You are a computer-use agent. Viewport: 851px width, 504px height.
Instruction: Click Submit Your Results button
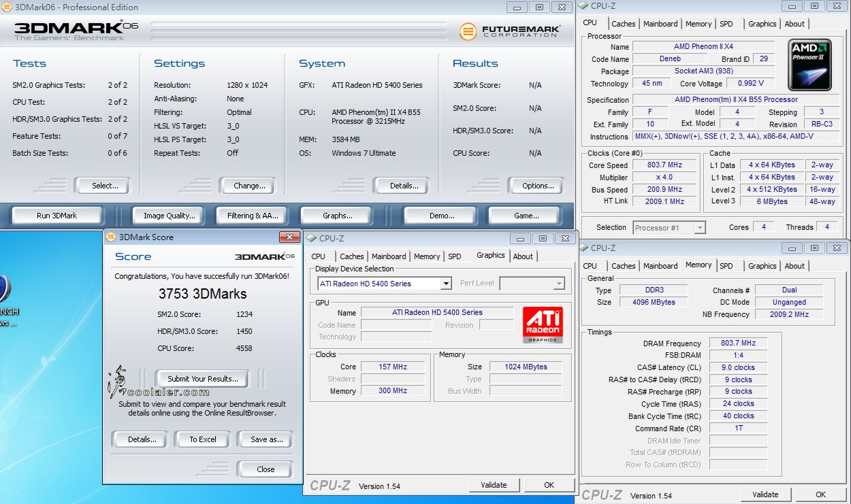click(203, 379)
